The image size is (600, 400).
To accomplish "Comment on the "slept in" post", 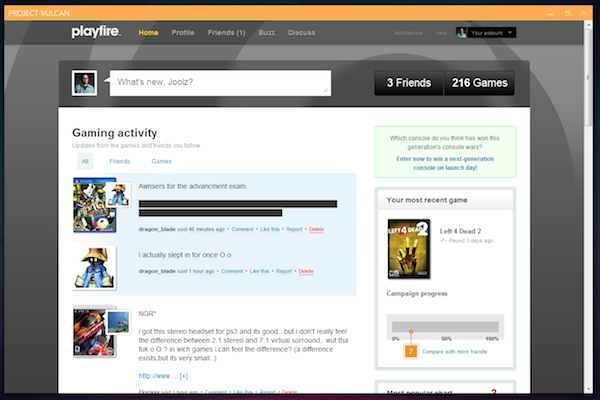I will point(232,271).
